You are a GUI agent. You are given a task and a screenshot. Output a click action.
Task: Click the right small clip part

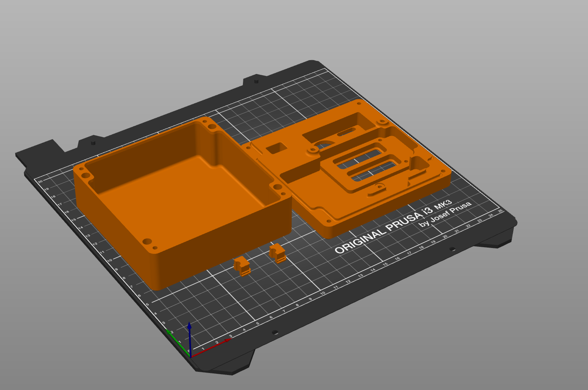coord(278,253)
